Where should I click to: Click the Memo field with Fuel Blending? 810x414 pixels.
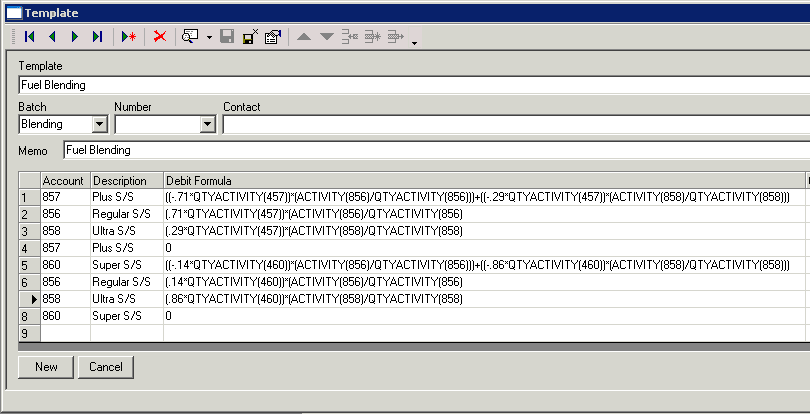(x=437, y=150)
